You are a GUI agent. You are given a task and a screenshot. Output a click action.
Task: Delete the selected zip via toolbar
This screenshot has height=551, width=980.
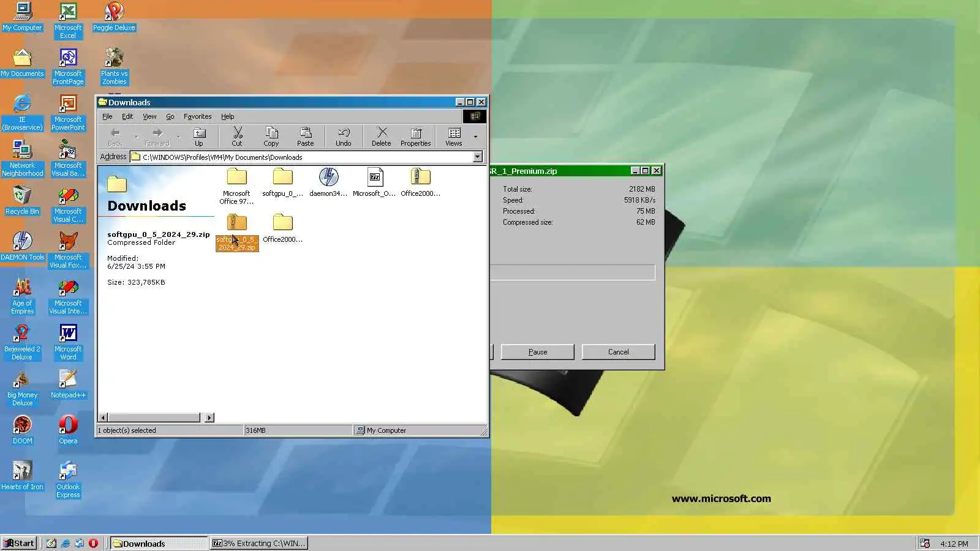pyautogui.click(x=381, y=137)
